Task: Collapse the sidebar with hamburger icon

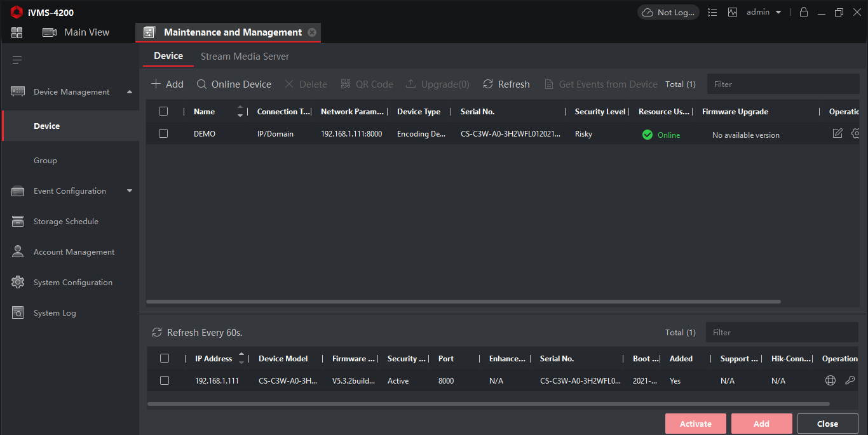Action: tap(17, 60)
